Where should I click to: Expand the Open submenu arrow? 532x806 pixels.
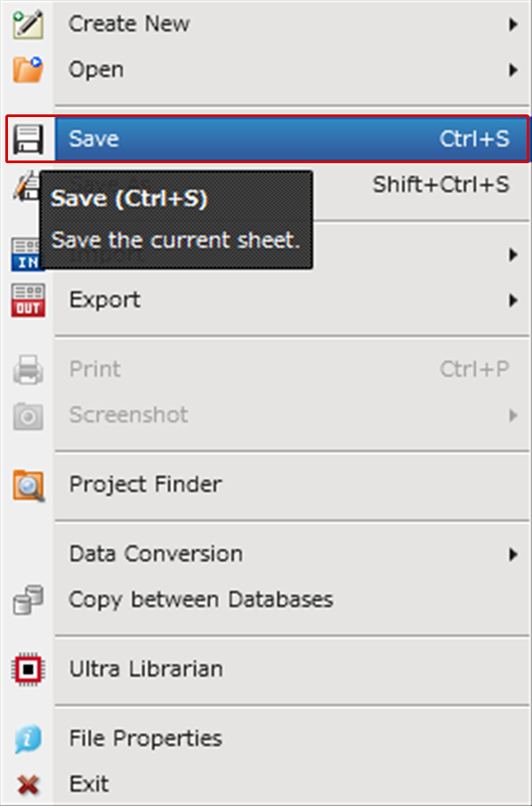coord(512,70)
